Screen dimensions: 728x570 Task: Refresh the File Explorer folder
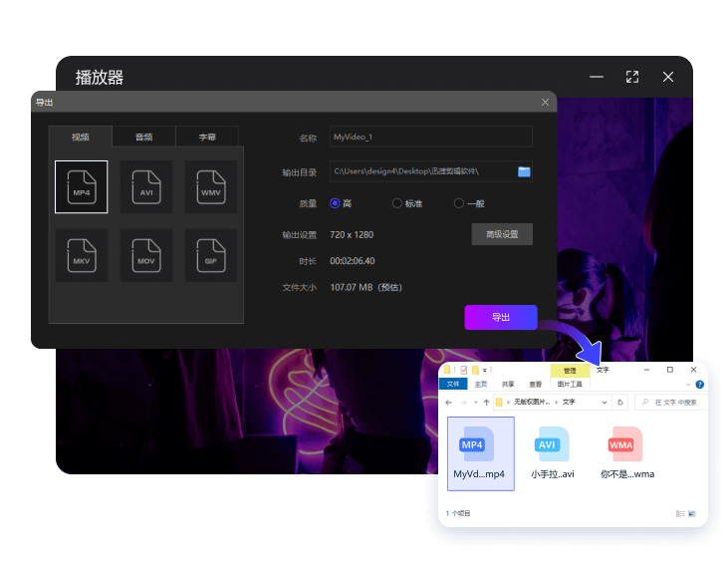pyautogui.click(x=620, y=403)
